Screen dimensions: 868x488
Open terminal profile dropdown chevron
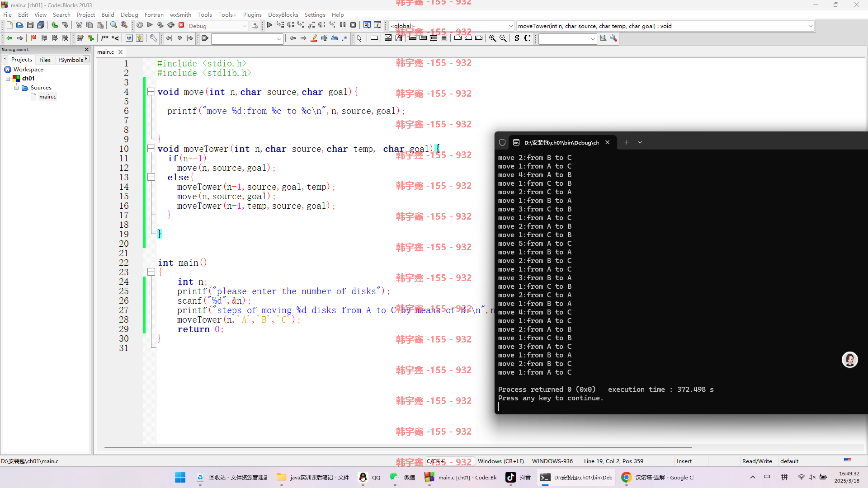[x=640, y=142]
